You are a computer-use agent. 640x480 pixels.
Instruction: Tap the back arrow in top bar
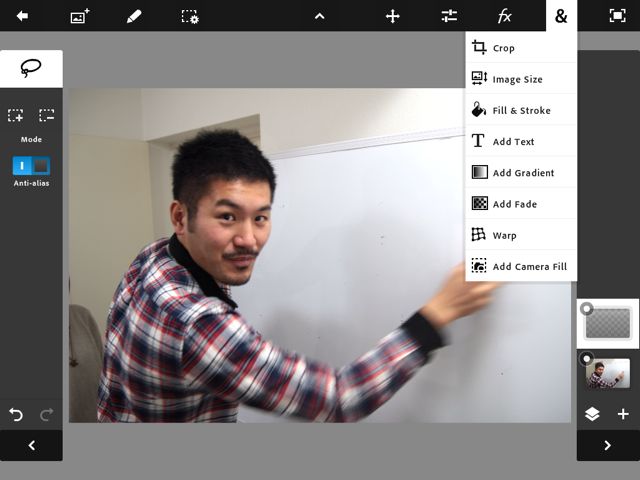22,16
